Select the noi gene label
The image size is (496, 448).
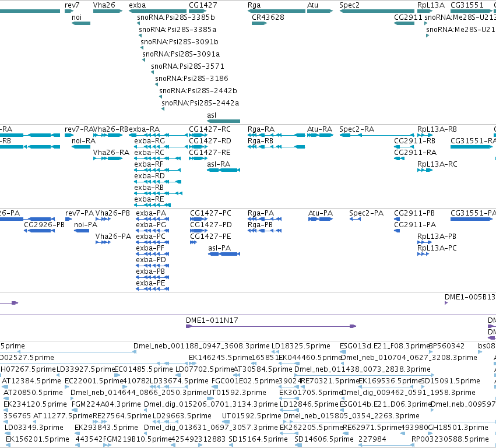click(x=76, y=17)
